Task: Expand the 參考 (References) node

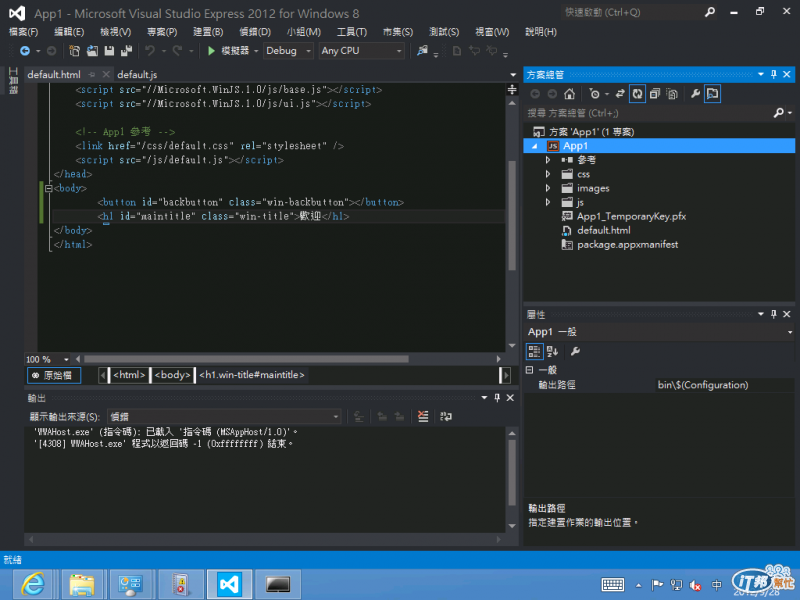Action: point(548,160)
